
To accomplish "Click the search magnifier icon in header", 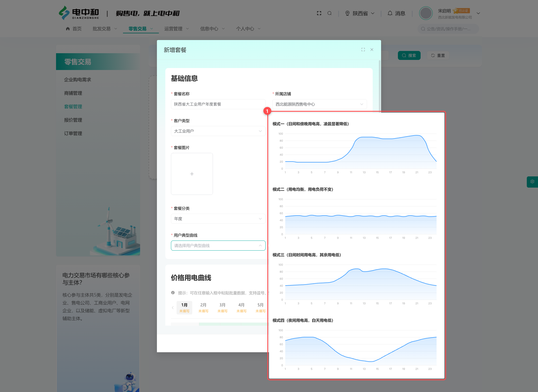I will [x=330, y=13].
